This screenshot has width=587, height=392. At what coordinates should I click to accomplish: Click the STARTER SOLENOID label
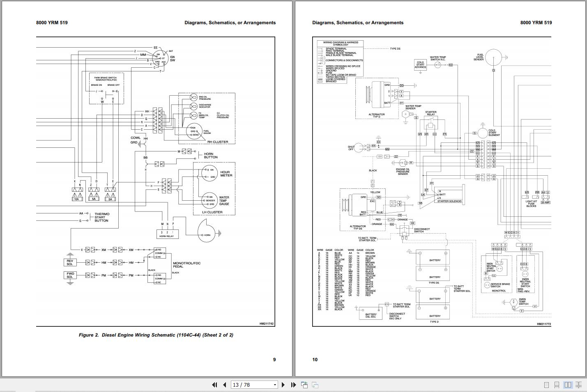[x=449, y=201]
